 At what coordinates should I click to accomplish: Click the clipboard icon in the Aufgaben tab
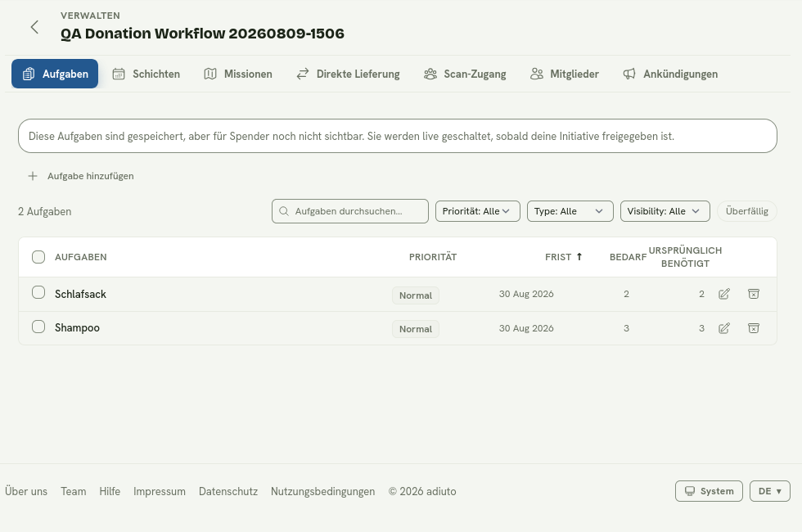click(x=29, y=74)
